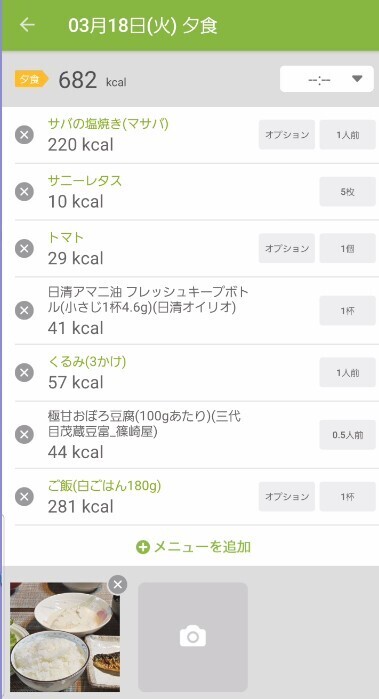
Task: Delete the トマト entry via X icon
Action: click(24, 248)
